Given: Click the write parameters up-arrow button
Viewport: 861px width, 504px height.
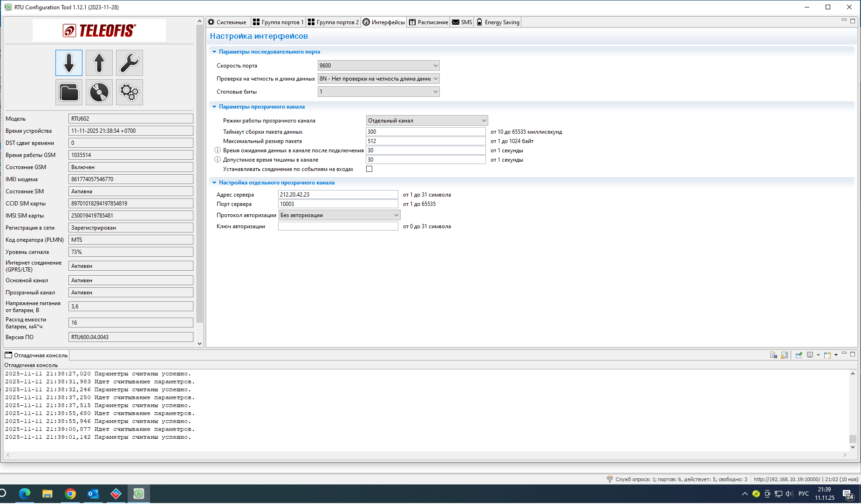Looking at the screenshot, I should tap(99, 63).
